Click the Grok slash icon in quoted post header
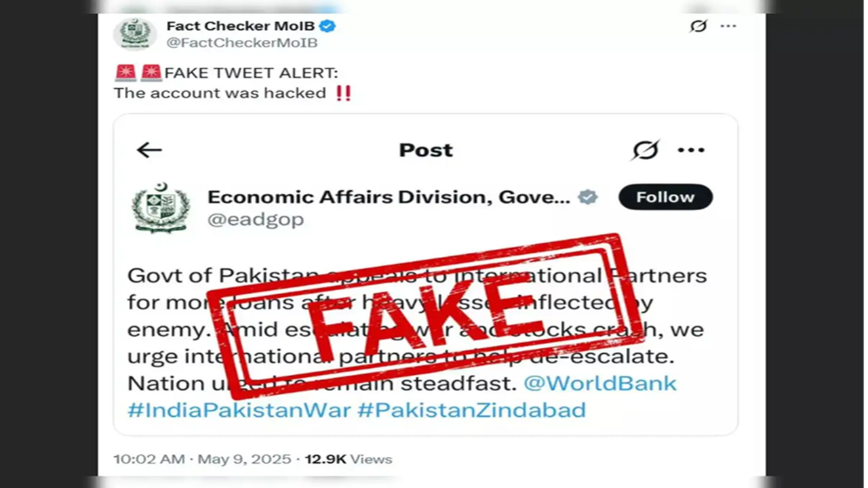868x488 pixels. click(x=645, y=150)
